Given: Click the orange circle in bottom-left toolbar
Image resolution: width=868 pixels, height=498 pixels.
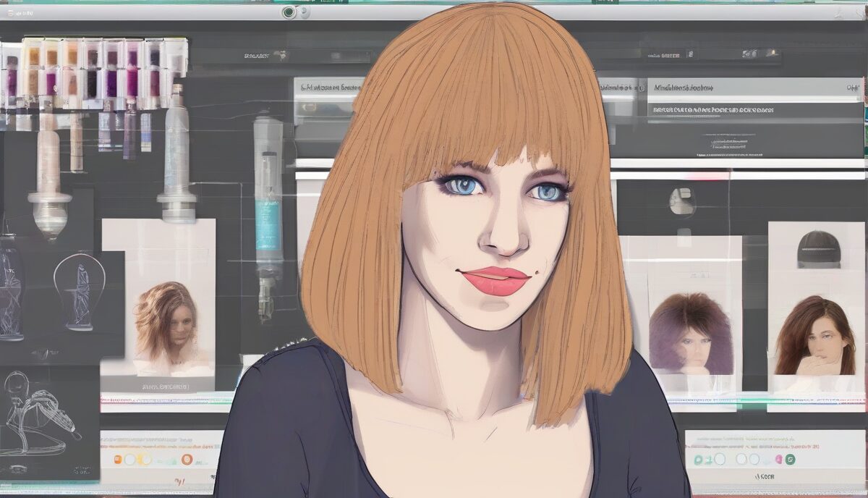Looking at the screenshot, I should 187,459.
